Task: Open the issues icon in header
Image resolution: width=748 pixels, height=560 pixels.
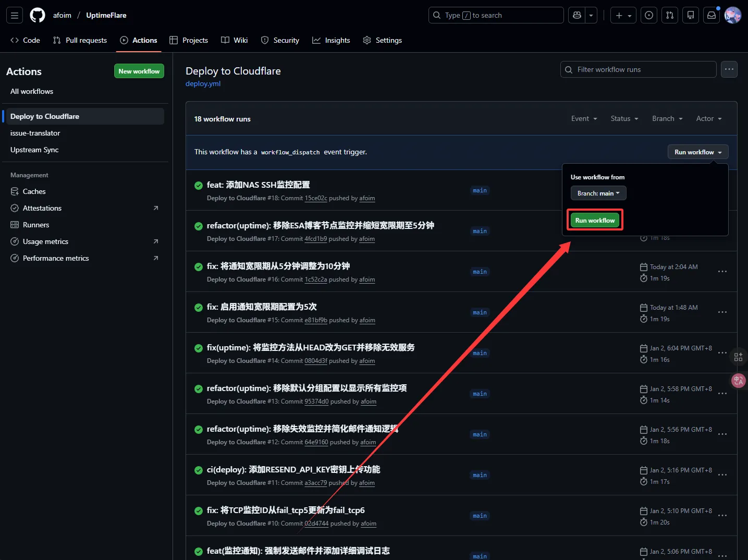Action: [x=649, y=15]
